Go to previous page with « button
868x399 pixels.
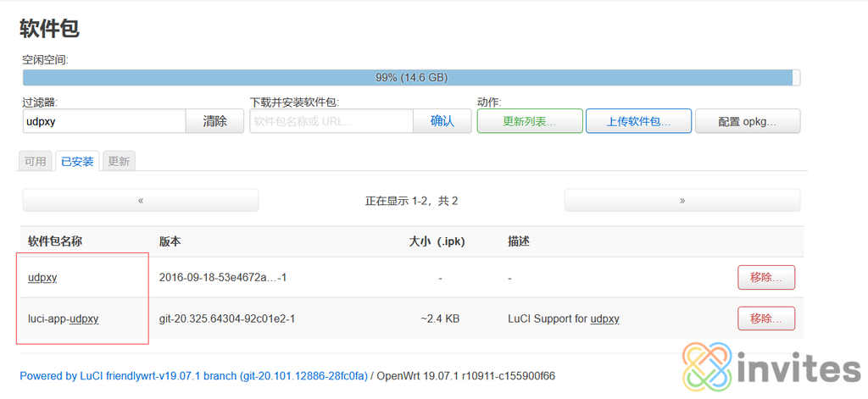pyautogui.click(x=141, y=200)
